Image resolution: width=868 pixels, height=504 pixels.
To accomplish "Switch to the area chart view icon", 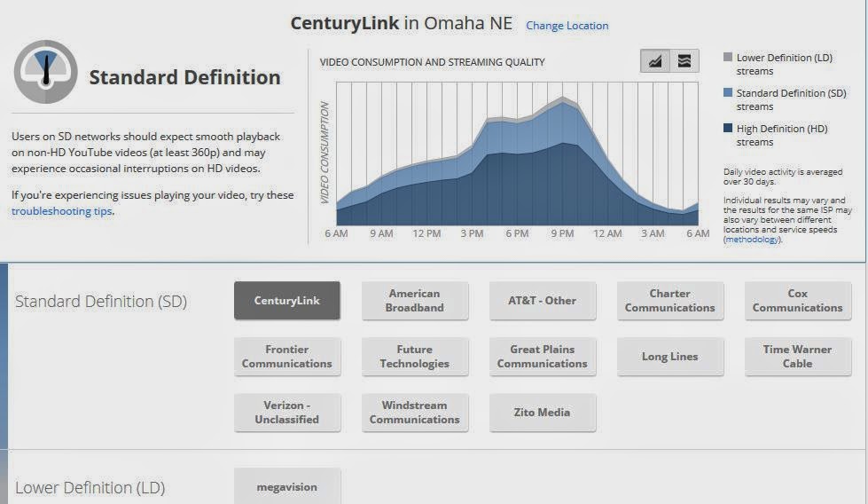I will coord(655,61).
